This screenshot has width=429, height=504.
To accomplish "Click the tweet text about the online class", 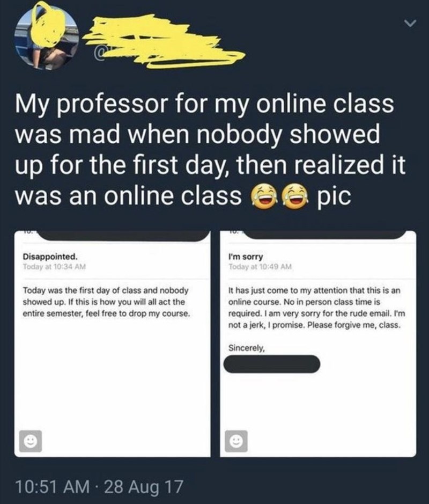I will click(210, 150).
